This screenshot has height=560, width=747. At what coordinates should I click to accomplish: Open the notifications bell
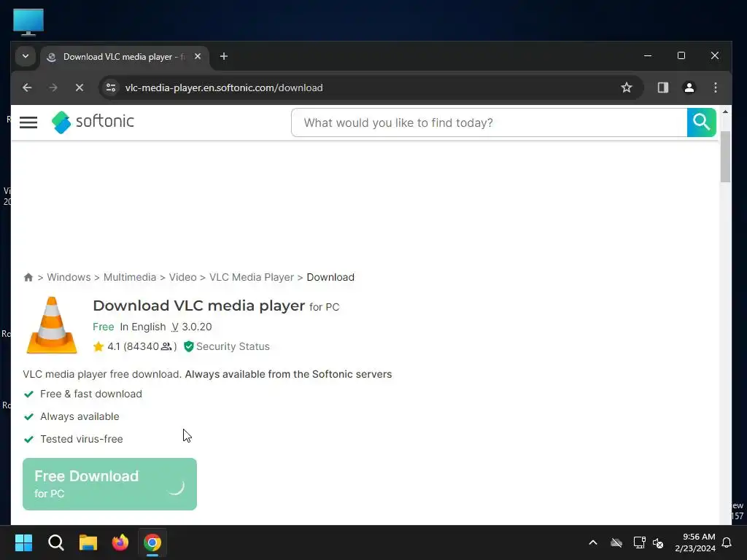727,542
